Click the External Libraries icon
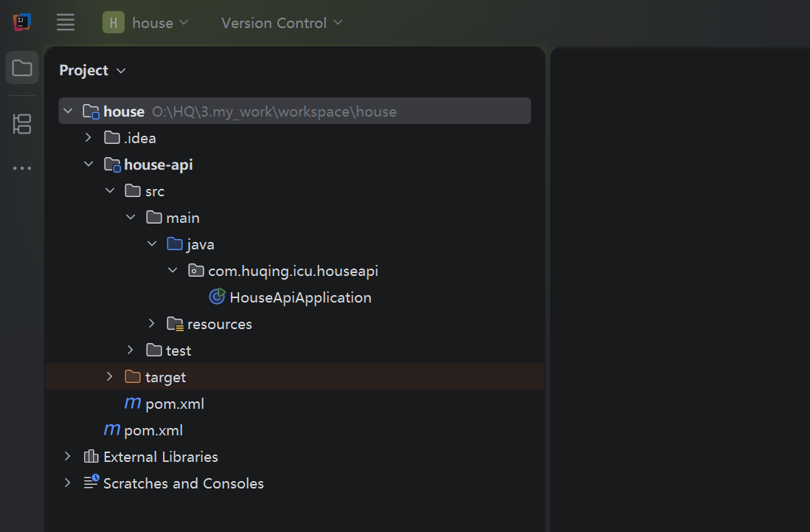Image resolution: width=810 pixels, height=532 pixels. point(91,457)
